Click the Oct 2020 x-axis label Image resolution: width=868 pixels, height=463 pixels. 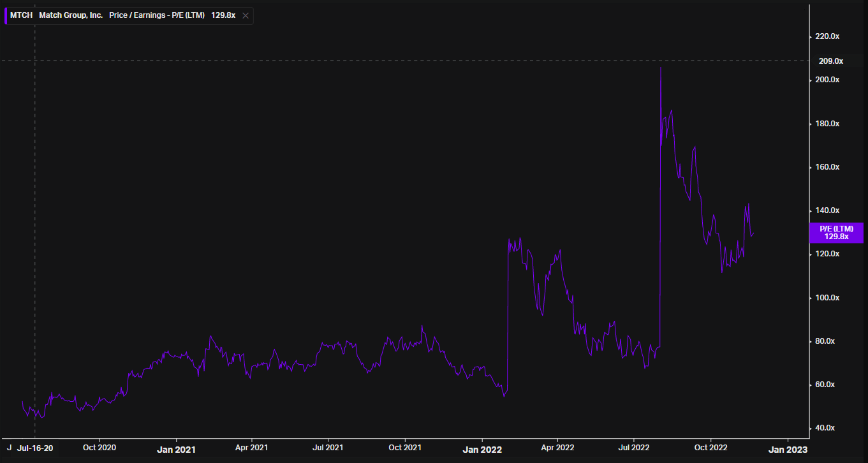point(99,448)
